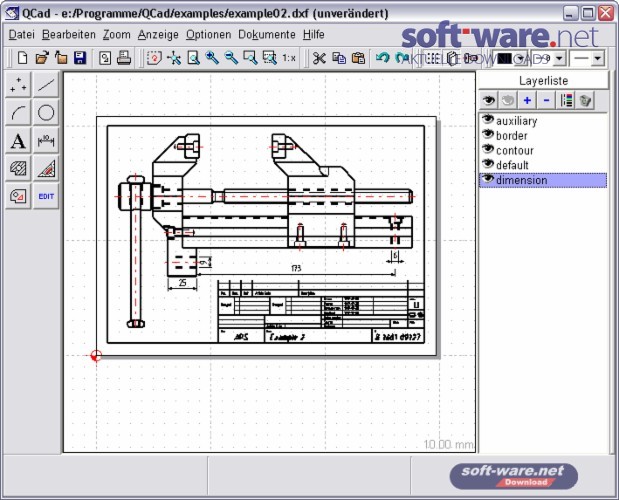Open the line type dropdown arrow
Screen dimensions: 619x500
pos(598,59)
